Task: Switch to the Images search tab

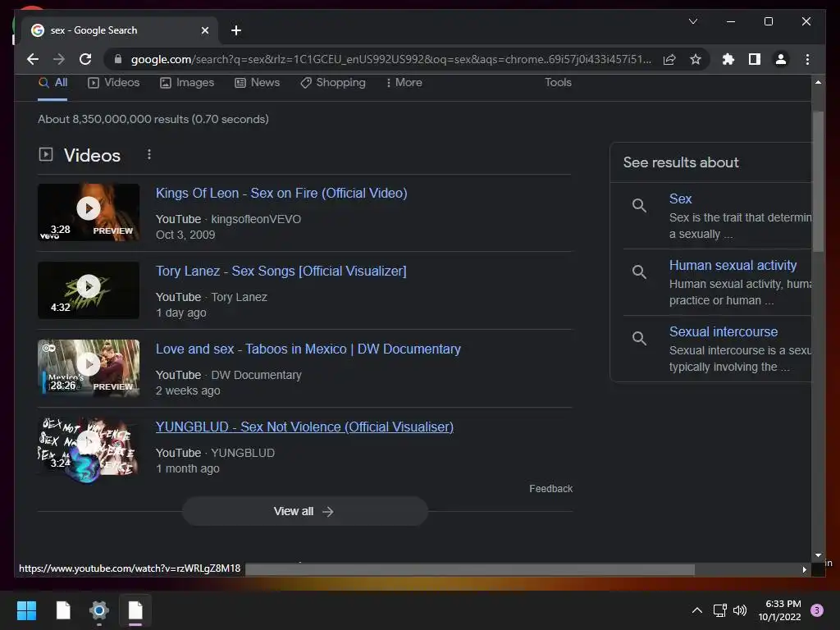Action: [x=187, y=83]
